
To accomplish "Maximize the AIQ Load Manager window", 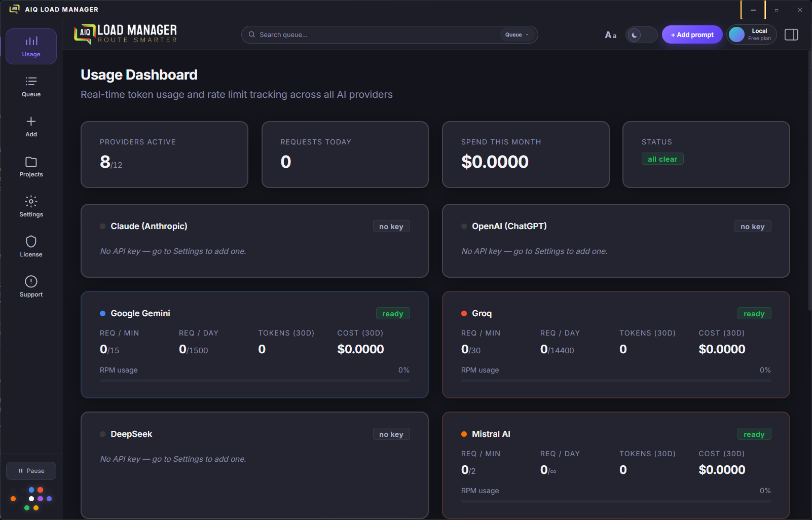I will 777,10.
